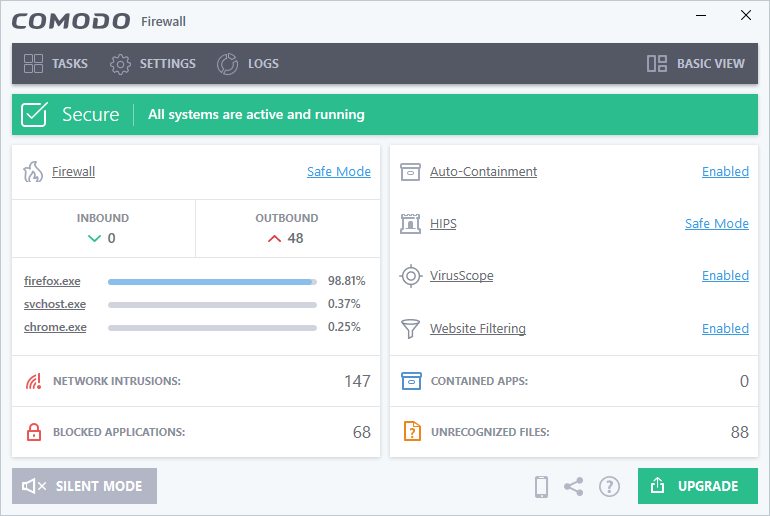Click the HIPS castle icon
The image size is (770, 516).
pyautogui.click(x=410, y=224)
